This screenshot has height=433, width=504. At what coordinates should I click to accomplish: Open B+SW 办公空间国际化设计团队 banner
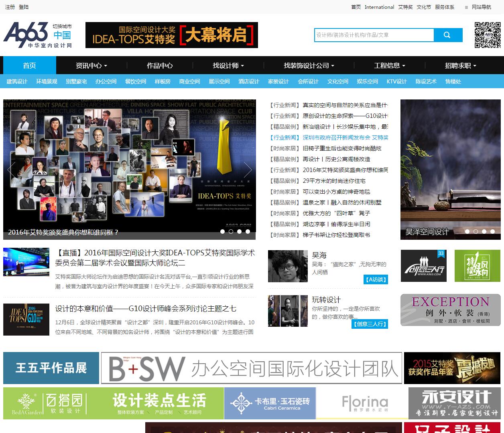pos(252,368)
